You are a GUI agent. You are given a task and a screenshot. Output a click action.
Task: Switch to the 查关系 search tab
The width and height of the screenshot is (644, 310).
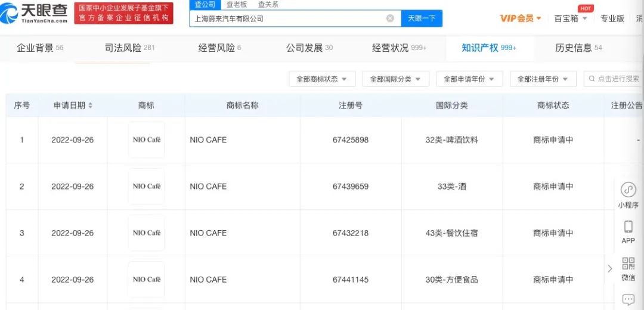pos(268,5)
